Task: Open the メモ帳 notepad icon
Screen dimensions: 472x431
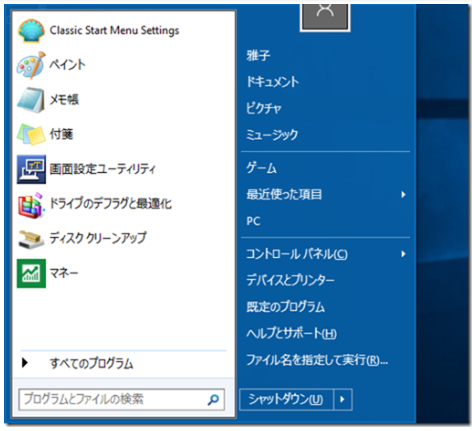Action: click(31, 100)
